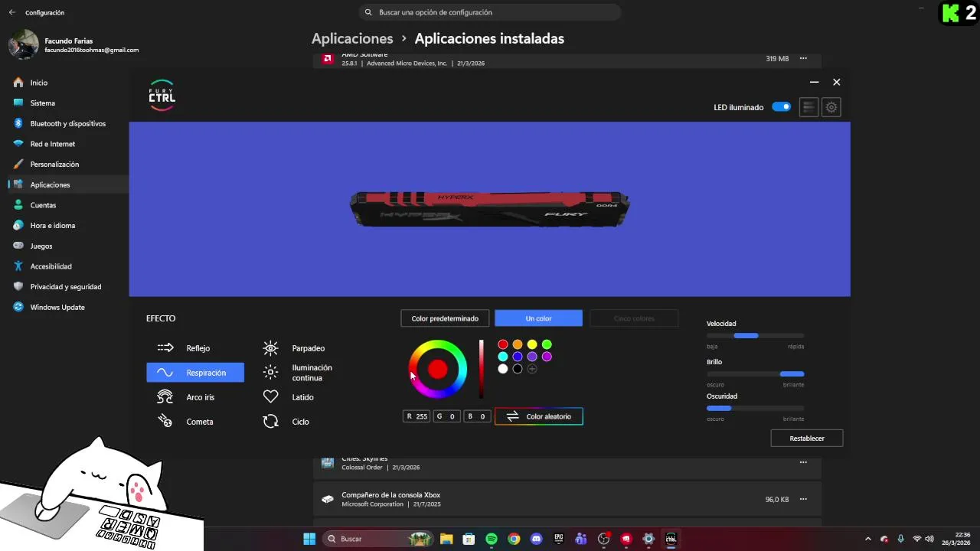Open the Facundo Farias account profile
This screenshot has width=980, height=551.
point(73,45)
